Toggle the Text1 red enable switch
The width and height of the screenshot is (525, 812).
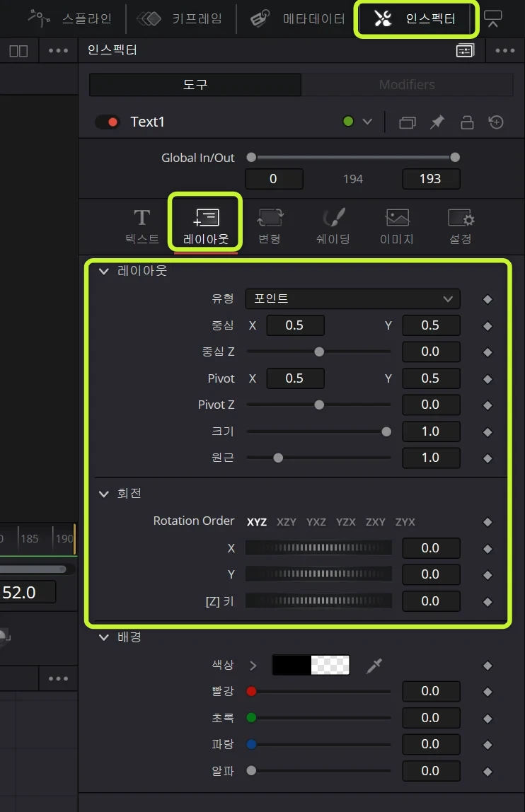[x=108, y=122]
